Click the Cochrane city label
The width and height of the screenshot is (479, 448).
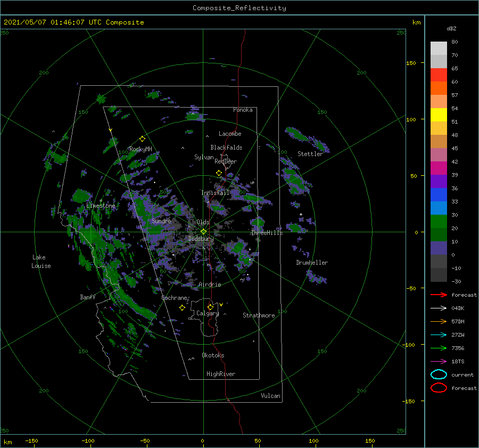(x=174, y=298)
